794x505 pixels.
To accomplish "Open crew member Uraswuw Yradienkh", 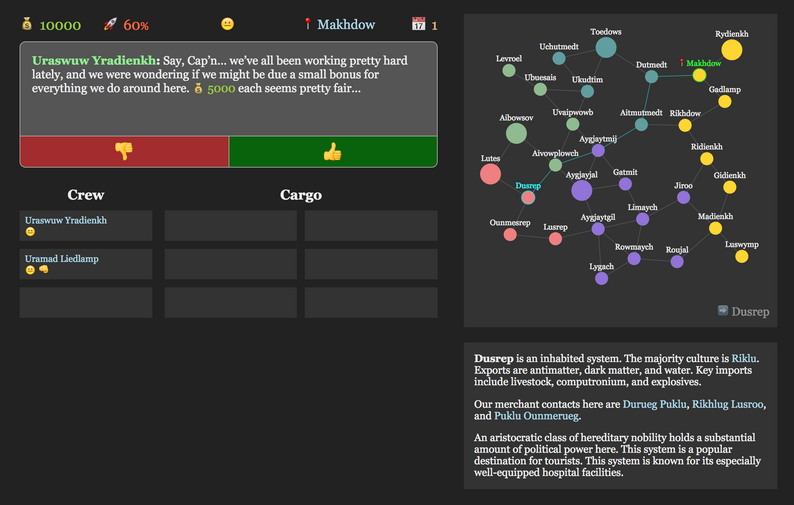I will (x=66, y=220).
